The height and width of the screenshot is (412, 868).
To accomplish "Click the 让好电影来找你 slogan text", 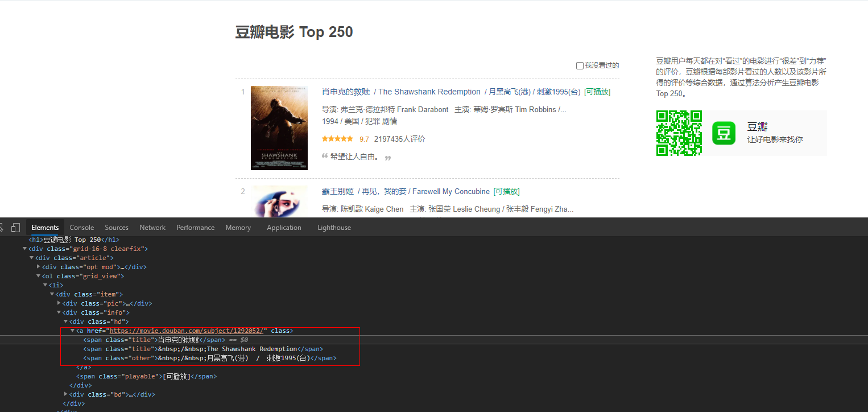I will 775,139.
